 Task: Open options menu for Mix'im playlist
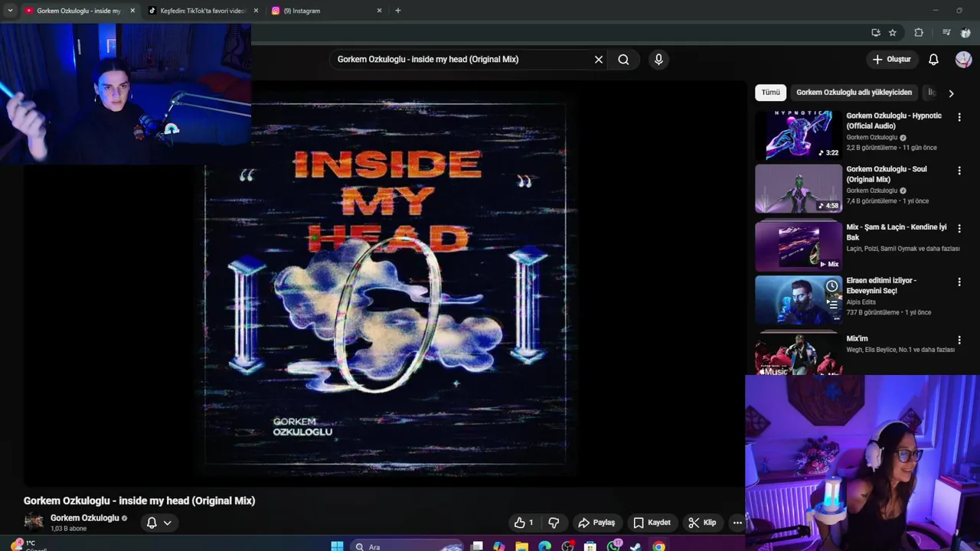(x=959, y=340)
